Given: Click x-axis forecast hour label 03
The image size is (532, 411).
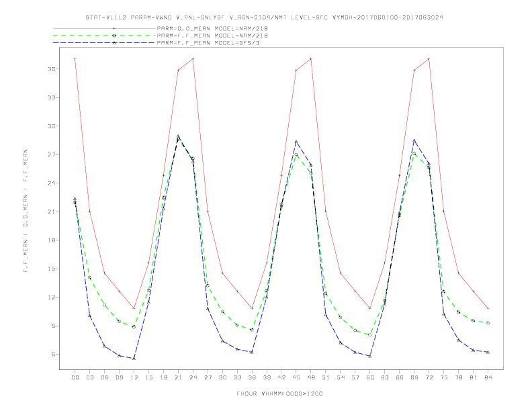Looking at the screenshot, I should (89, 377).
